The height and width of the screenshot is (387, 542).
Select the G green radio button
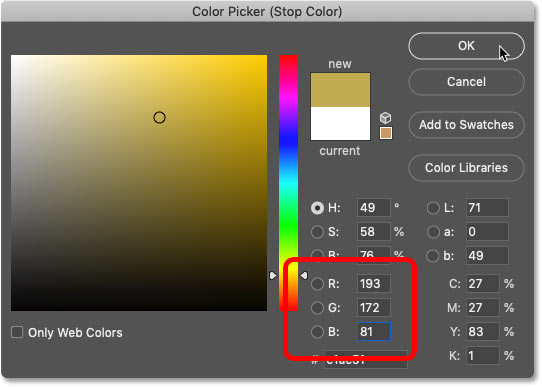click(x=317, y=308)
